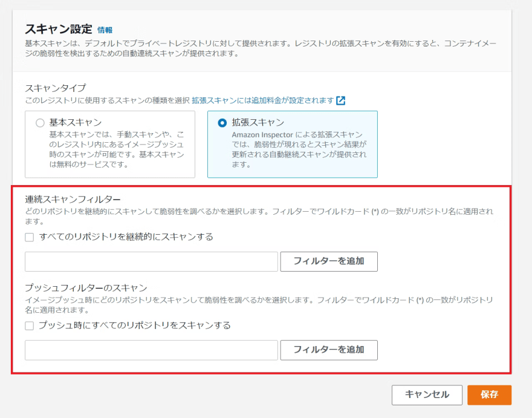Select the 拡張スキャン radio button
Viewport: 532px width, 418px height.
click(x=222, y=123)
